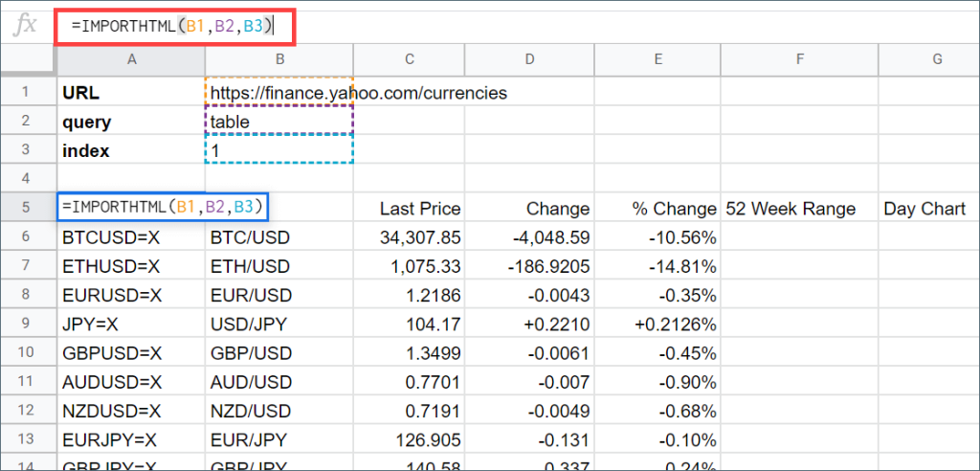Viewport: 980px width, 471px height.
Task: Select the ETH/USD % Change value -14.81%
Action: 658,267
